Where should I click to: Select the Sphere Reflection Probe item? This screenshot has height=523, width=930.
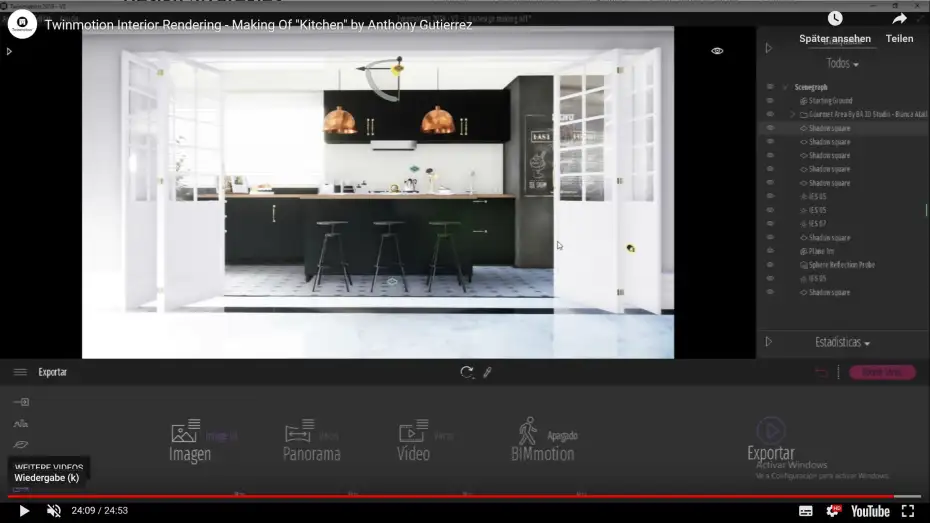pos(842,264)
